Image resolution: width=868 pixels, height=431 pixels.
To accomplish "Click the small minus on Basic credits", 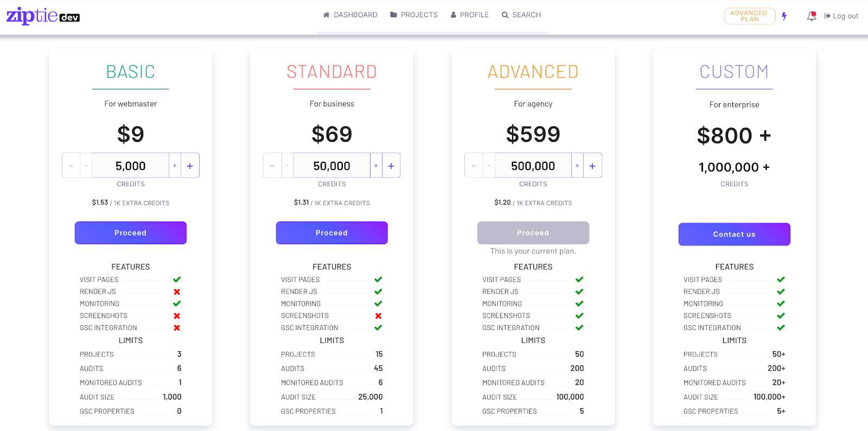I will tap(86, 166).
